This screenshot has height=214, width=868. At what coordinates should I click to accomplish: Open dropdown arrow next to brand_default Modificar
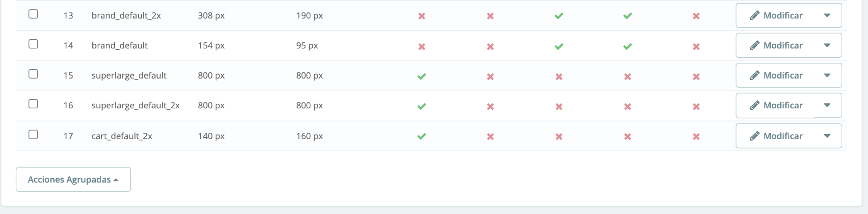point(827,46)
